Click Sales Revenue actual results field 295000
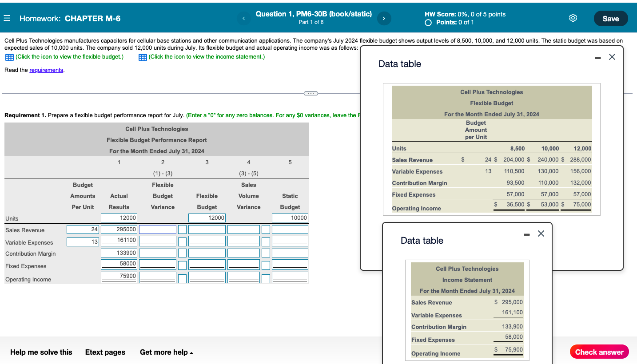 click(x=119, y=229)
